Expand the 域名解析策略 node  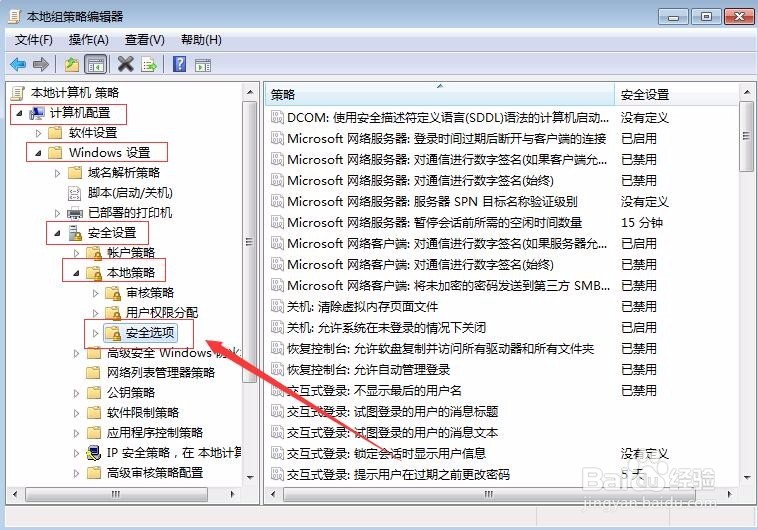pos(58,173)
